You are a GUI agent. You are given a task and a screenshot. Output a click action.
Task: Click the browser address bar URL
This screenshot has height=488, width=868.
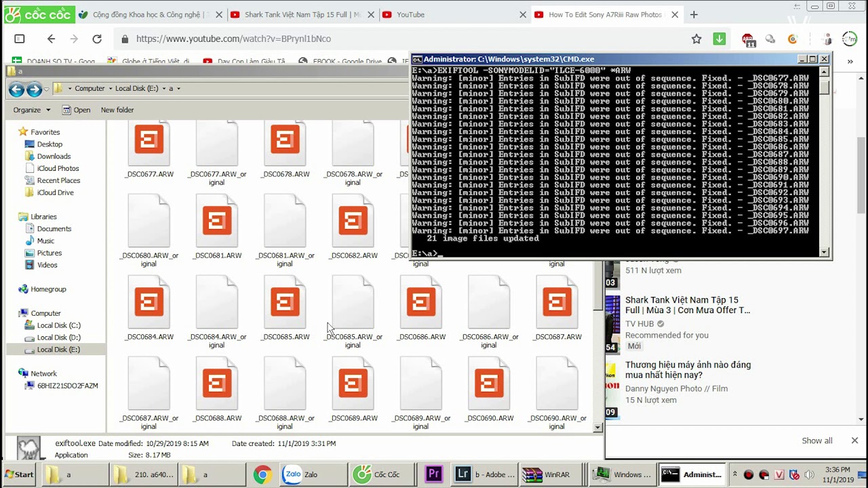click(x=233, y=39)
